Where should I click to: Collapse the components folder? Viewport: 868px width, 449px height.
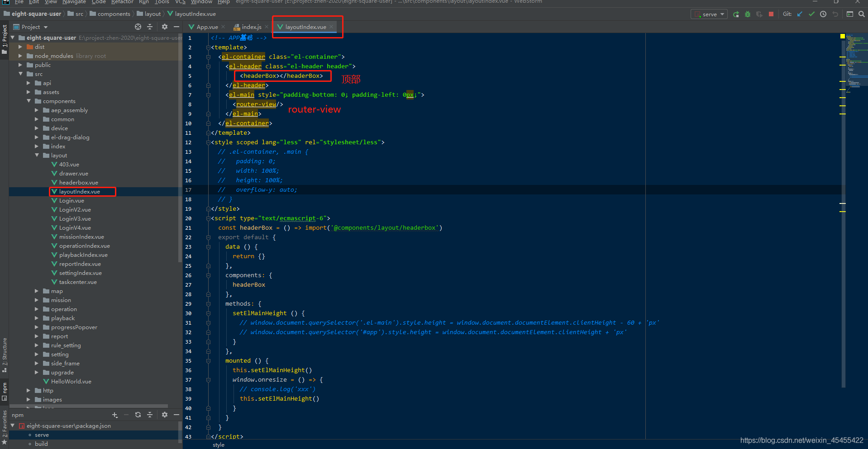pos(29,101)
